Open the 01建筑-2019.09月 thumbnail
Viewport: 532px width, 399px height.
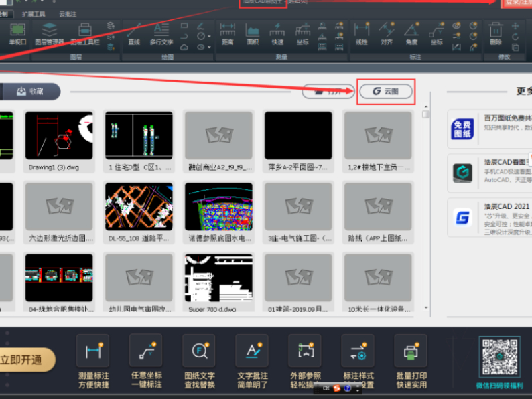[298, 278]
